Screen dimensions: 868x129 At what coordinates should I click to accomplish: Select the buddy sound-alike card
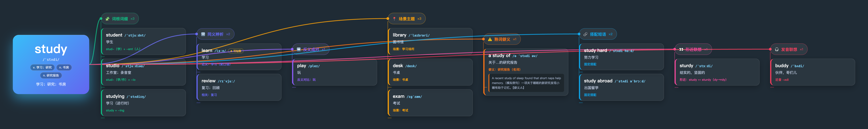pos(813,72)
